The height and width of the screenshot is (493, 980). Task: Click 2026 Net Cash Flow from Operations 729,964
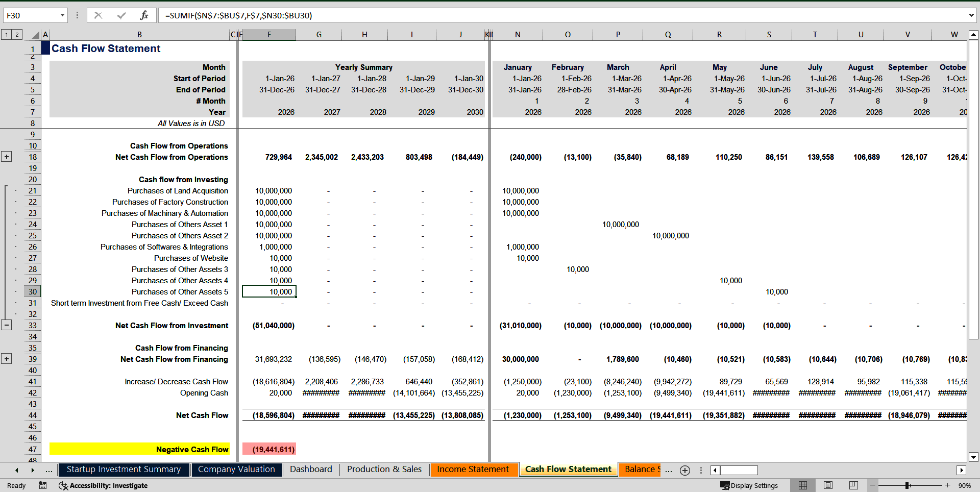[x=278, y=157]
